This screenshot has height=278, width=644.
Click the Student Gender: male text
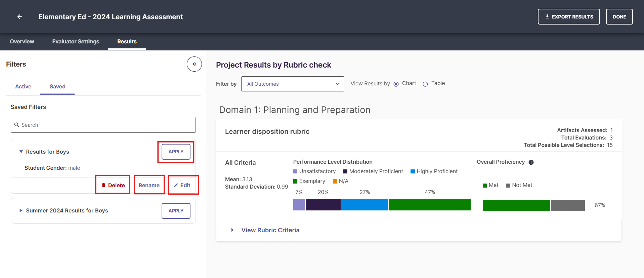click(52, 168)
